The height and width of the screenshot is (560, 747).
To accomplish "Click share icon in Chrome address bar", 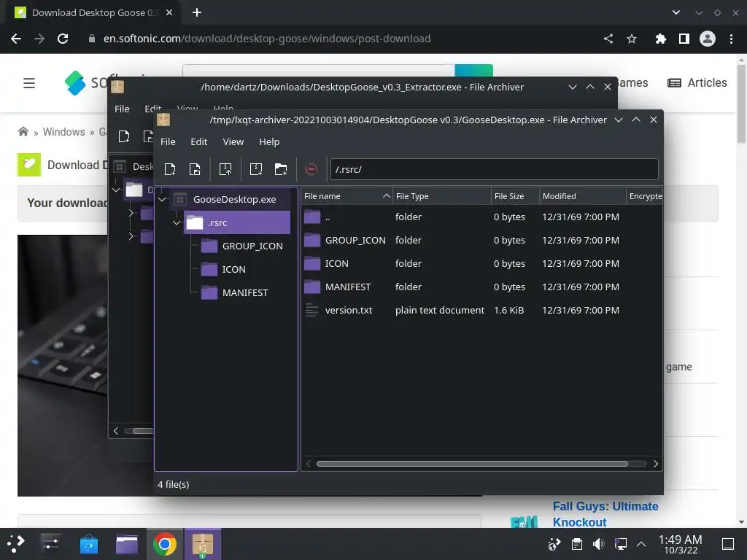I will pyautogui.click(x=608, y=39).
